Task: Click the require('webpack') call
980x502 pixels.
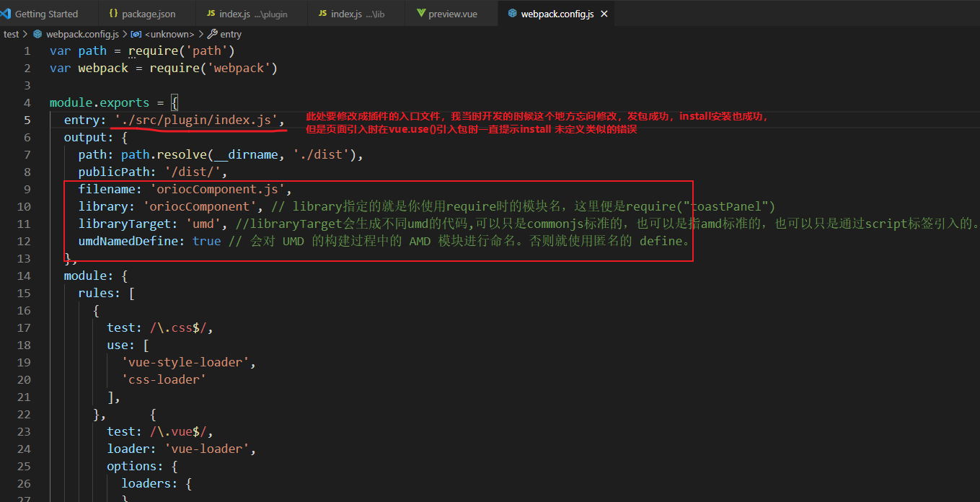Action: coord(213,69)
